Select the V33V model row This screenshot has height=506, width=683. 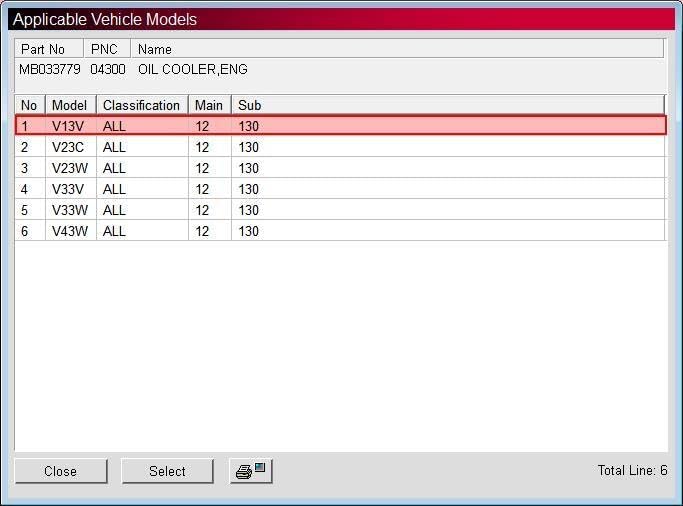tap(341, 189)
